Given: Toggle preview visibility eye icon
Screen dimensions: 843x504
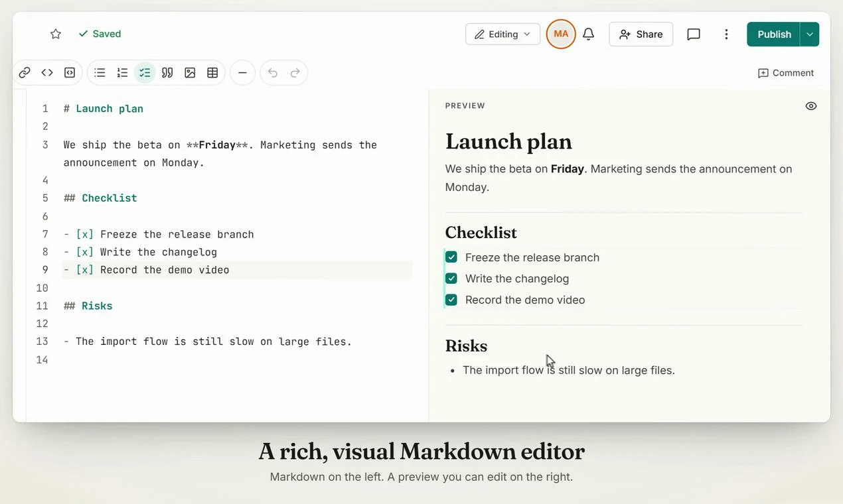Looking at the screenshot, I should [x=811, y=106].
